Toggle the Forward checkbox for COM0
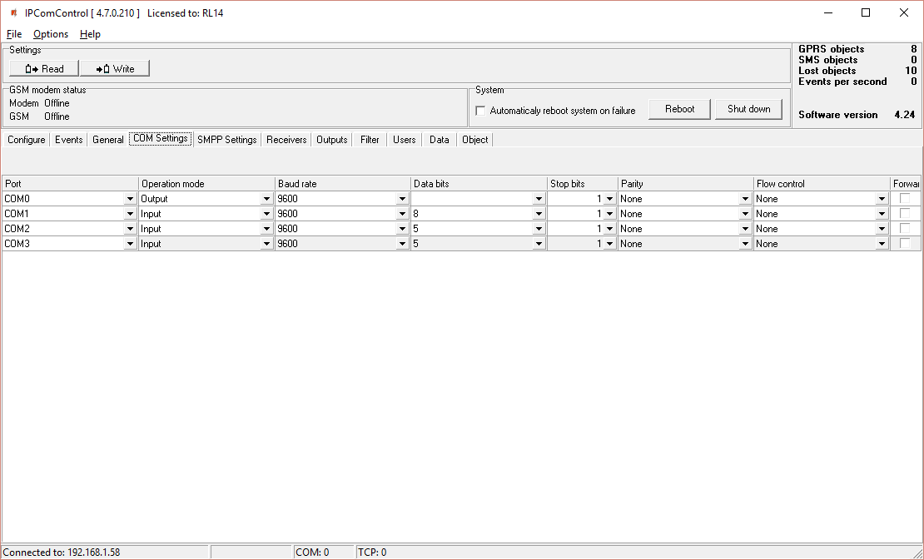Image resolution: width=924 pixels, height=560 pixels. (905, 198)
